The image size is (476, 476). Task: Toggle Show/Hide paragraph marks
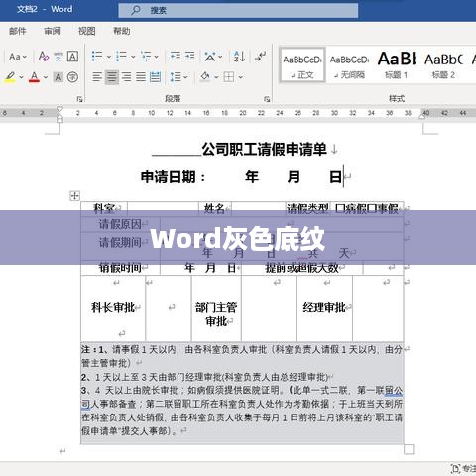pyautogui.click(x=261, y=56)
